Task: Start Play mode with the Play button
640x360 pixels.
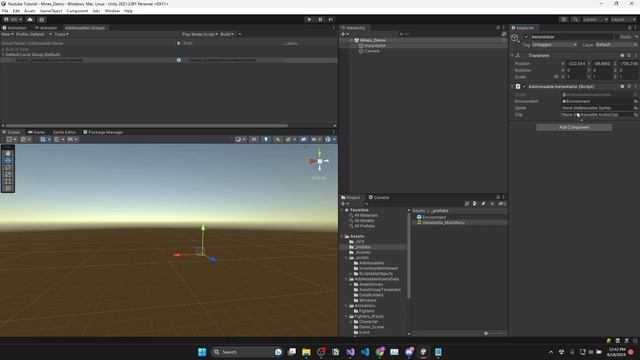Action: point(309,19)
